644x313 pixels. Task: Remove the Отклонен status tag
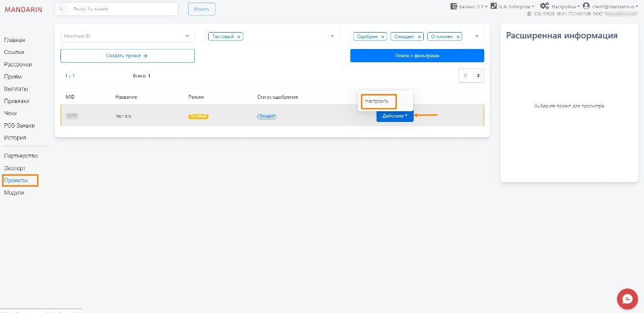[458, 36]
